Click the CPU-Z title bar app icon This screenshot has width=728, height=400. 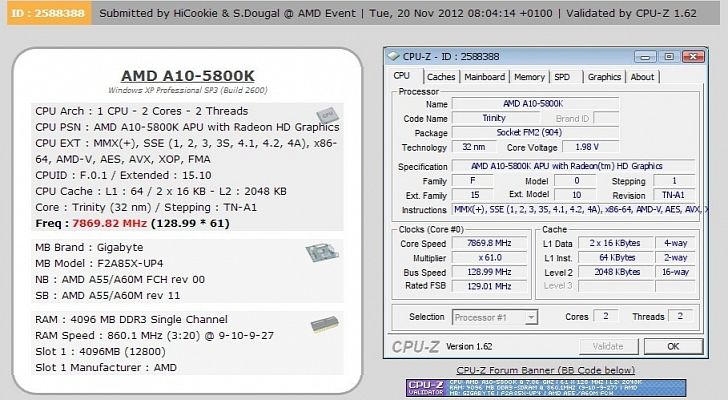point(395,55)
